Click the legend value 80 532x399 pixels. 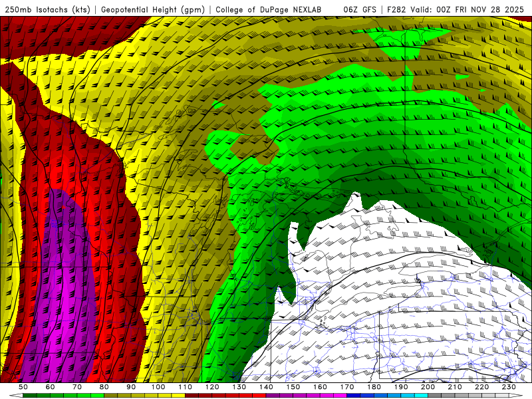pos(104,387)
